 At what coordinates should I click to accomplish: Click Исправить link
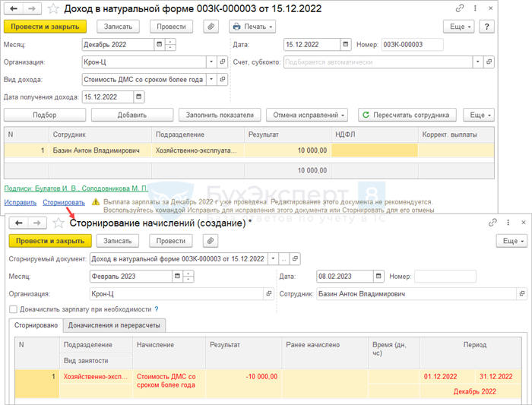click(21, 202)
